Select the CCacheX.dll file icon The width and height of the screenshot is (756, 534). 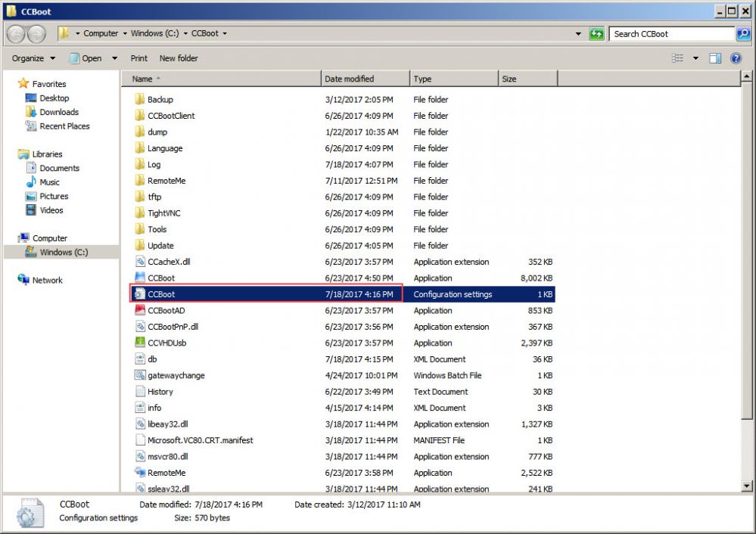pyautogui.click(x=140, y=262)
